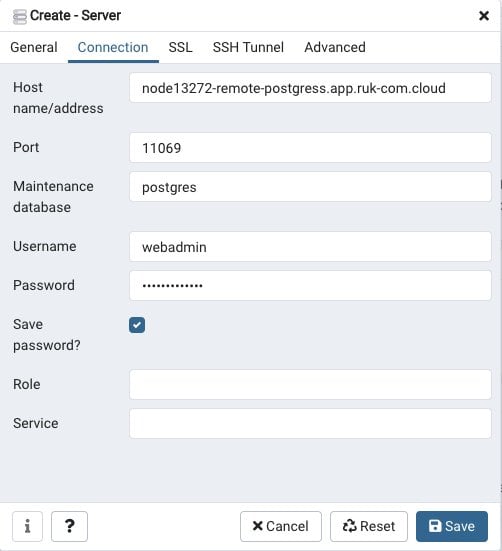The height and width of the screenshot is (551, 502).
Task: Click the Host name/address label
Action: (58, 98)
